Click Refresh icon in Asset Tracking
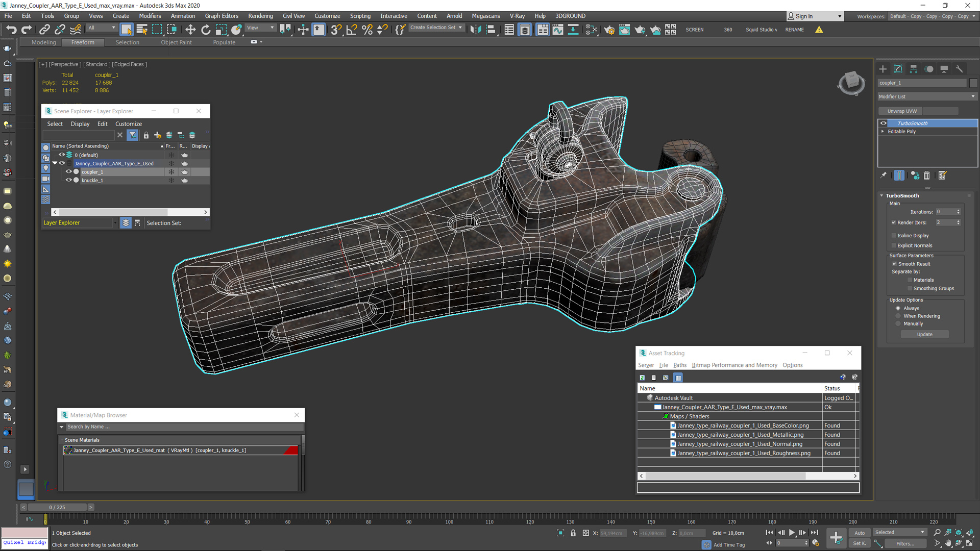 point(642,378)
